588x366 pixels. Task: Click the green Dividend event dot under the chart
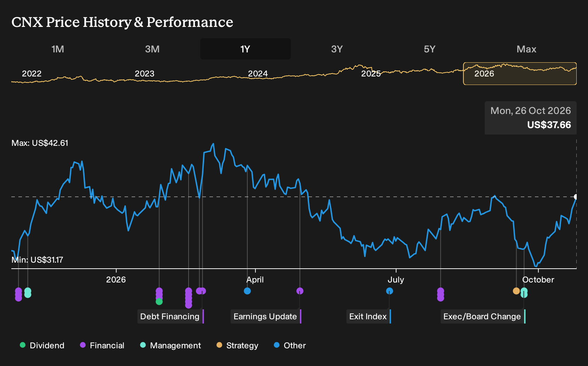point(159,302)
